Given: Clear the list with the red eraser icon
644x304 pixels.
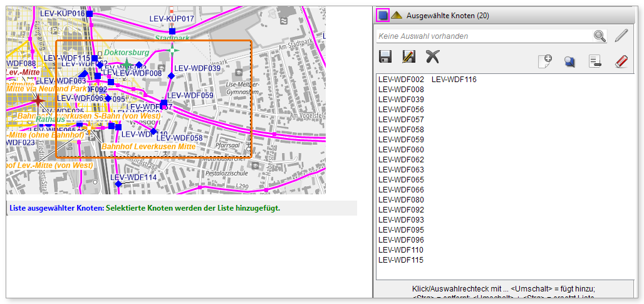Looking at the screenshot, I should tap(621, 61).
